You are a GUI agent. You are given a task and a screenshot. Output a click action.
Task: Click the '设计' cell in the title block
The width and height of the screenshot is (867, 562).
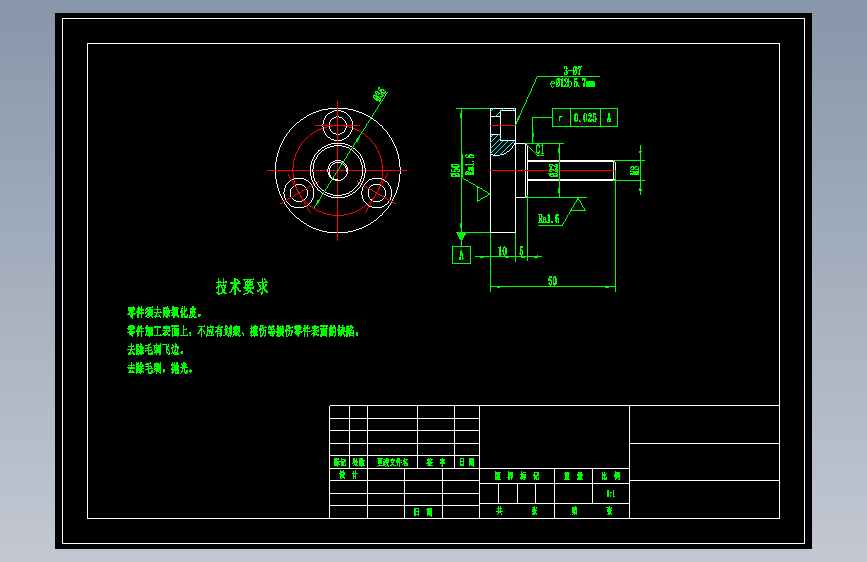tap(348, 475)
